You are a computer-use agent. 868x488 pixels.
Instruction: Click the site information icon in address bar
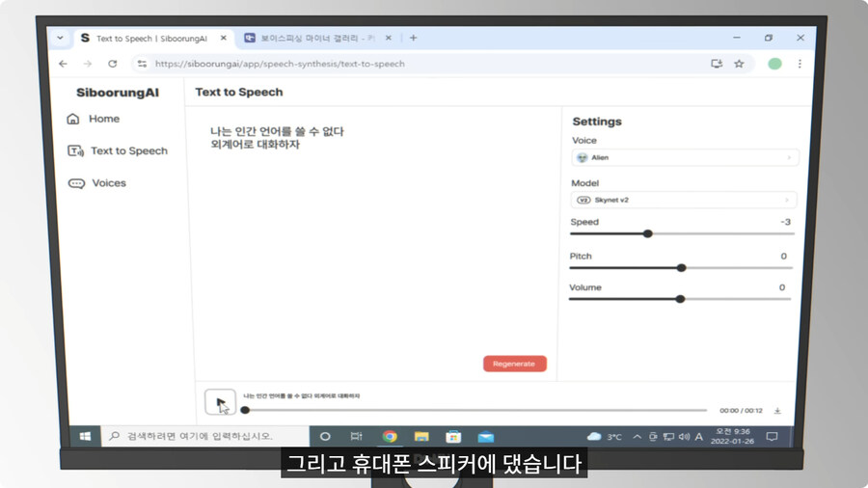tap(143, 65)
